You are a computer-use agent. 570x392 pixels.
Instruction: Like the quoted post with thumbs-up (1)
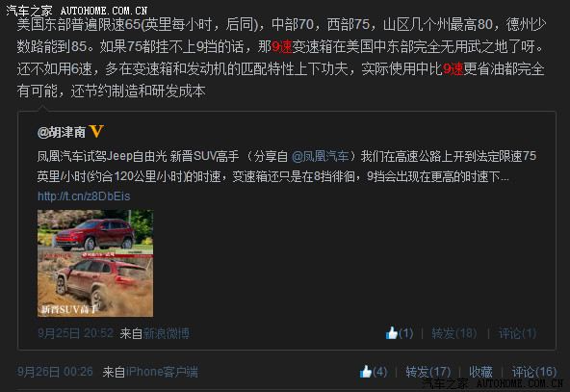tap(400, 332)
